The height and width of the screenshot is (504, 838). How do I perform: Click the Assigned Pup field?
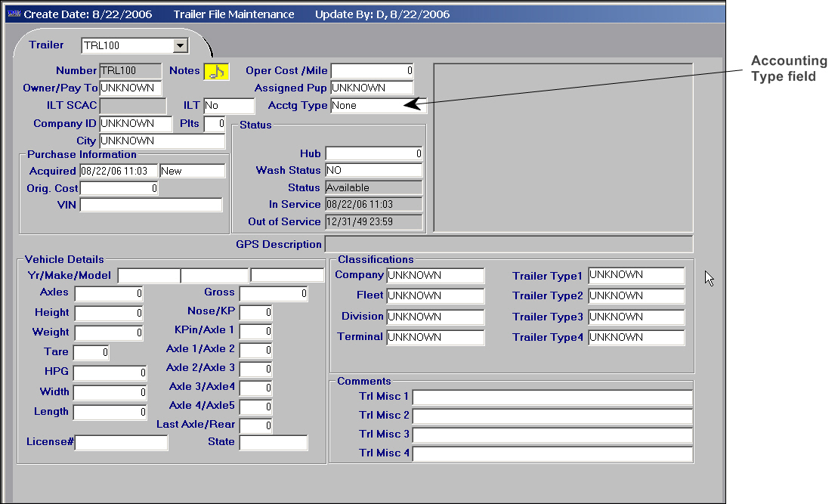pos(372,88)
